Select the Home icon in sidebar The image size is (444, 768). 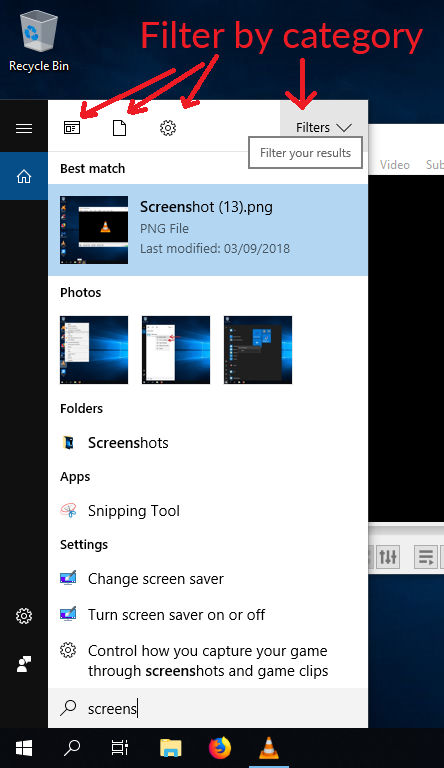coord(24,176)
